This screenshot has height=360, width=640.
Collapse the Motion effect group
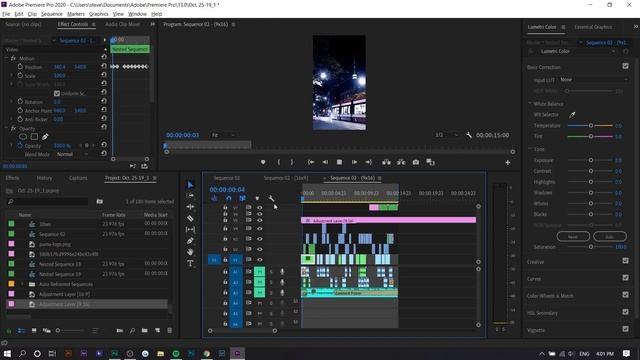click(x=7, y=58)
